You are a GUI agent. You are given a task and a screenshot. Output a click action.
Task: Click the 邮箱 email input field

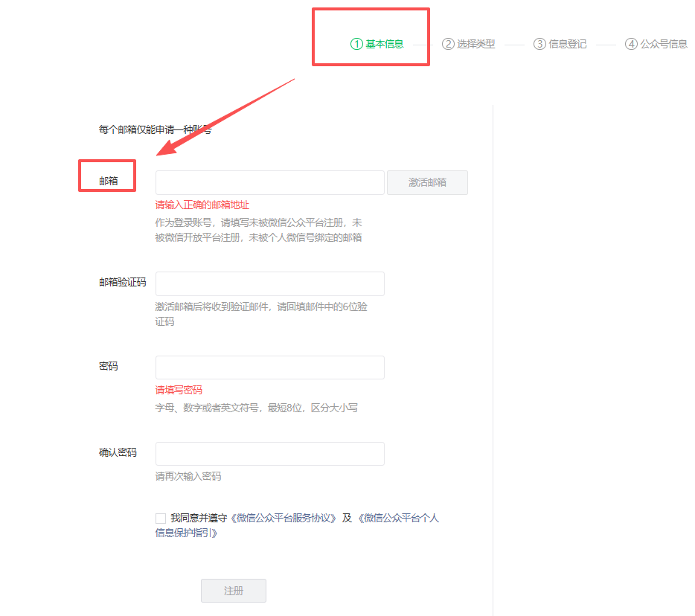(x=269, y=182)
